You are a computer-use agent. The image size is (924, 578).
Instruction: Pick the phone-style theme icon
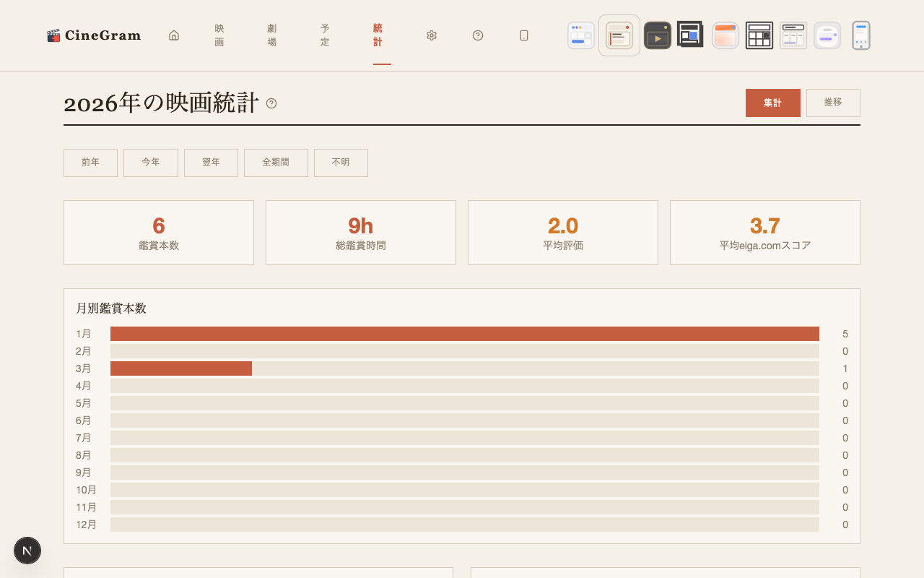coord(860,35)
